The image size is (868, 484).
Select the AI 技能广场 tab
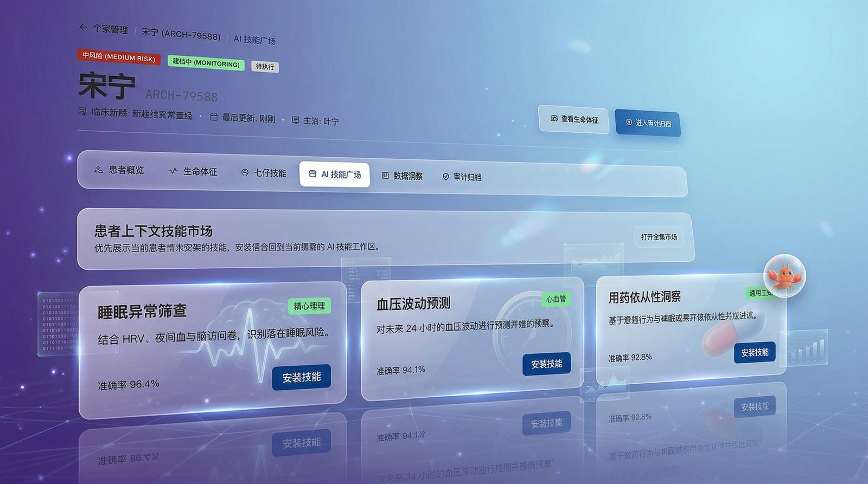335,175
